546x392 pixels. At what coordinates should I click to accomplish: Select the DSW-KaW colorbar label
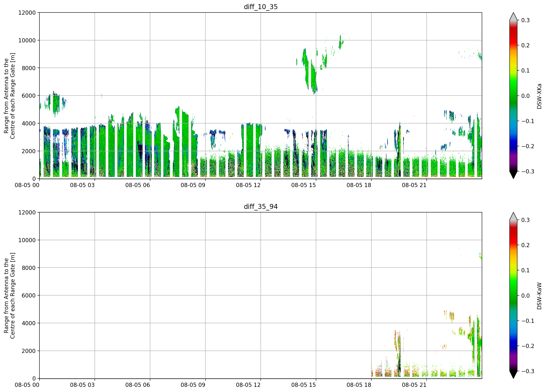(539, 296)
